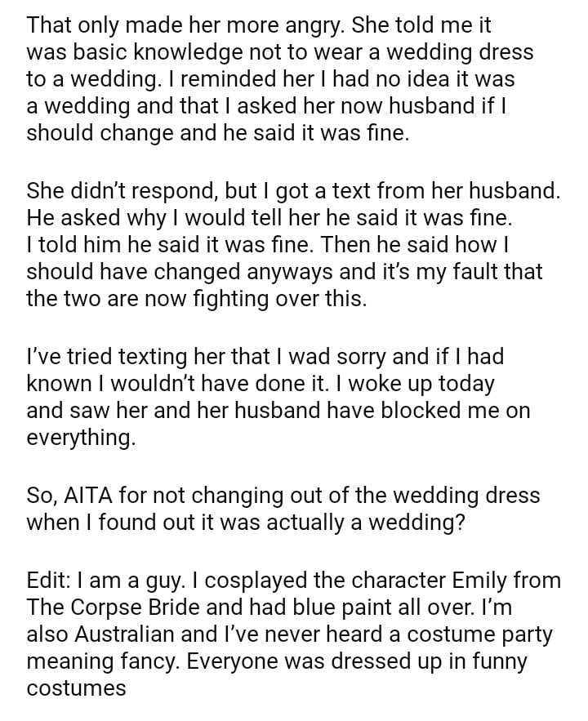Click the line beginning 'should change and he said'
The width and height of the screenshot is (588, 721).
coord(216,133)
